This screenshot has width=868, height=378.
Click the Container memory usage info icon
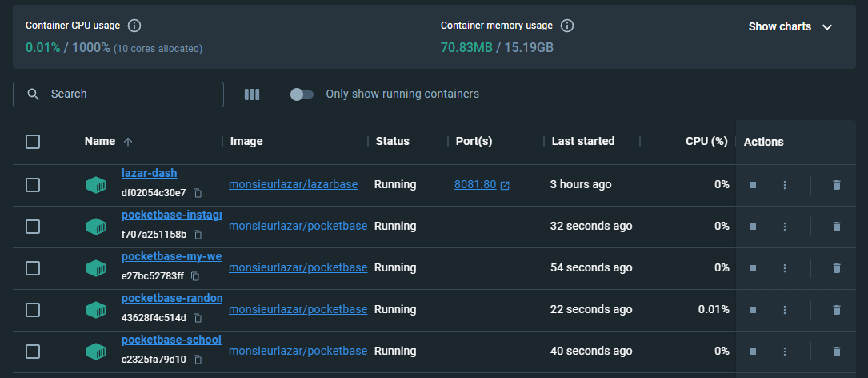[x=567, y=26]
